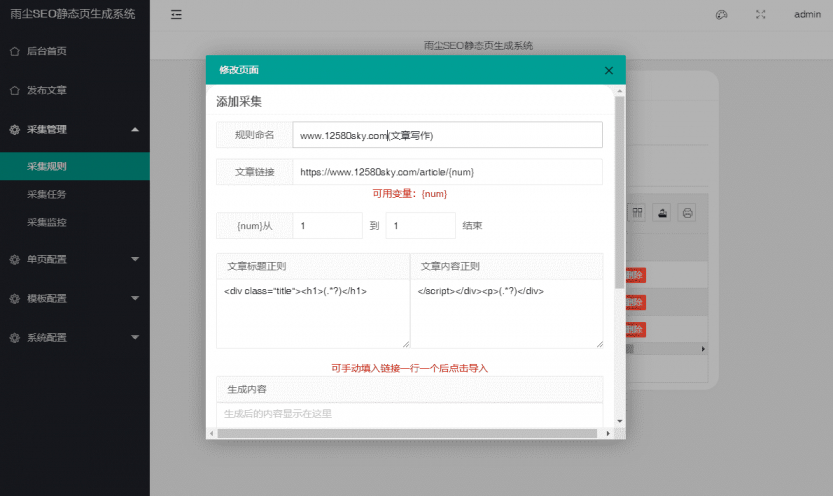Click the home icon beside 发布文章

(14, 90)
